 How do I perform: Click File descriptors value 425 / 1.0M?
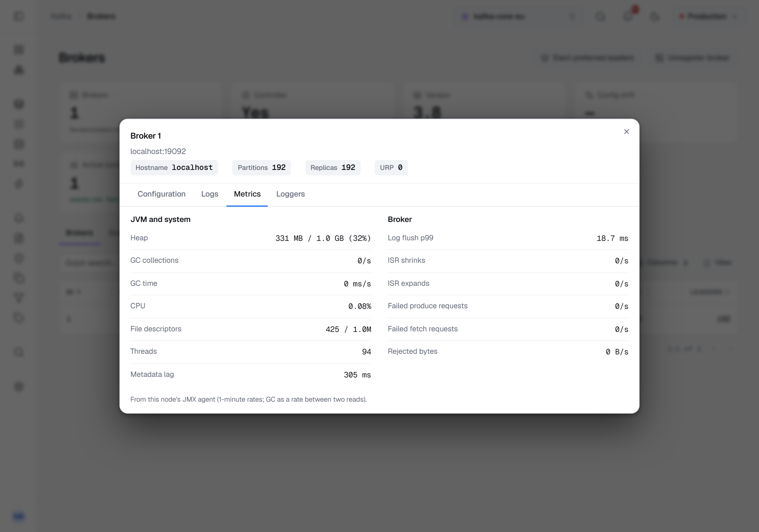[x=348, y=329]
